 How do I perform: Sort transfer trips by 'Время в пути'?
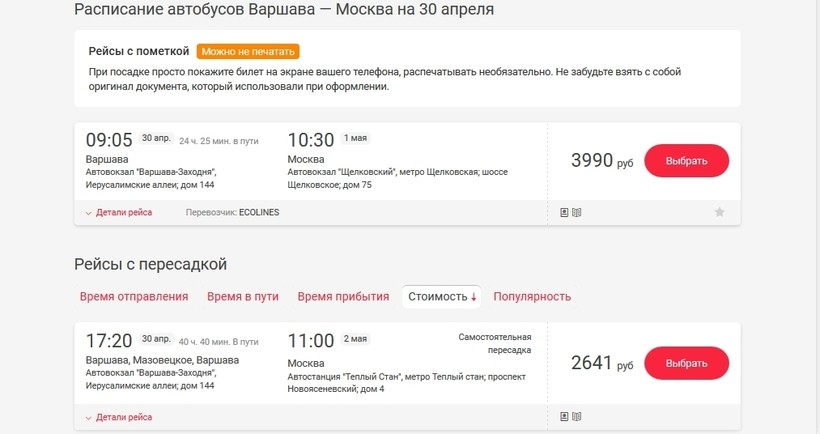pyautogui.click(x=242, y=296)
